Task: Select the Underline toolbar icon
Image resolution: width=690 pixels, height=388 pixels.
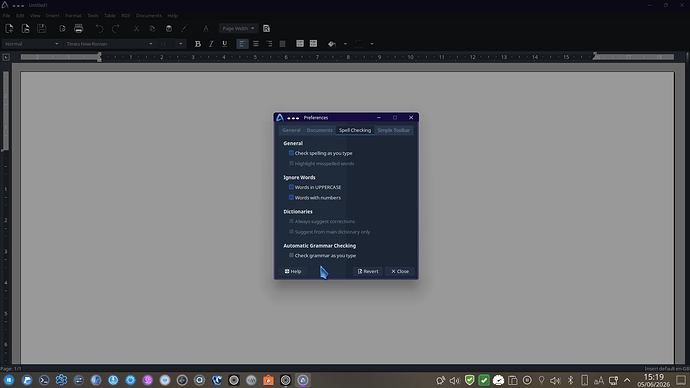Action: pos(224,44)
